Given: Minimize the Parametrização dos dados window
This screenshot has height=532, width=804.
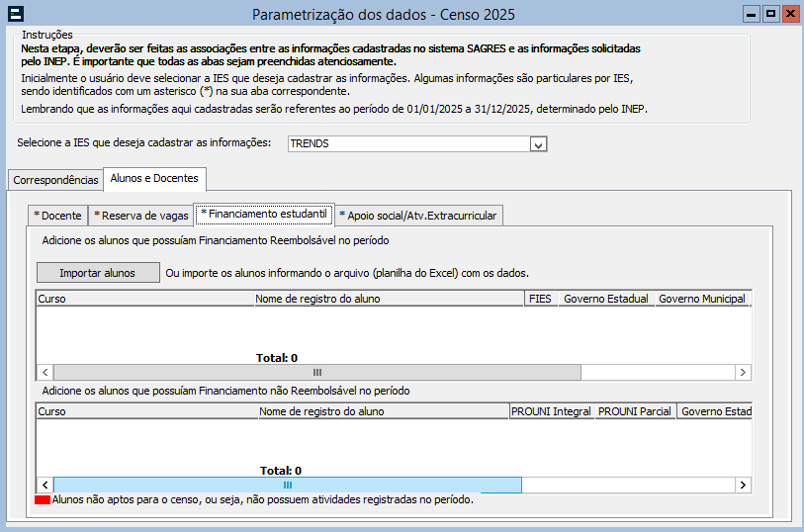Looking at the screenshot, I should [x=752, y=14].
